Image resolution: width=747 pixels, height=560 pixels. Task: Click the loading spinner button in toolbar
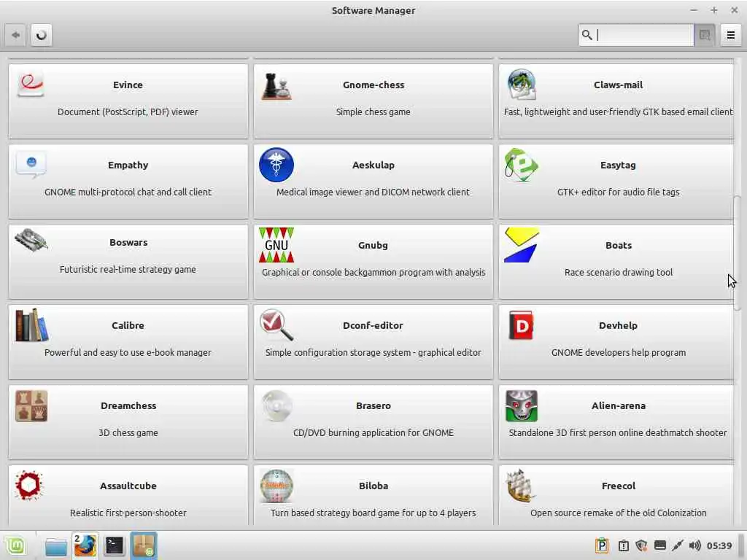(42, 35)
